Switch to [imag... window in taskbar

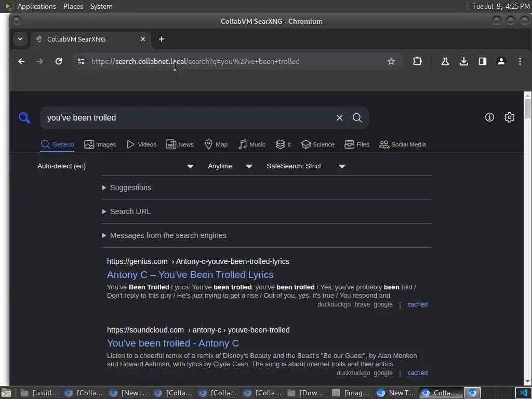coord(352,393)
